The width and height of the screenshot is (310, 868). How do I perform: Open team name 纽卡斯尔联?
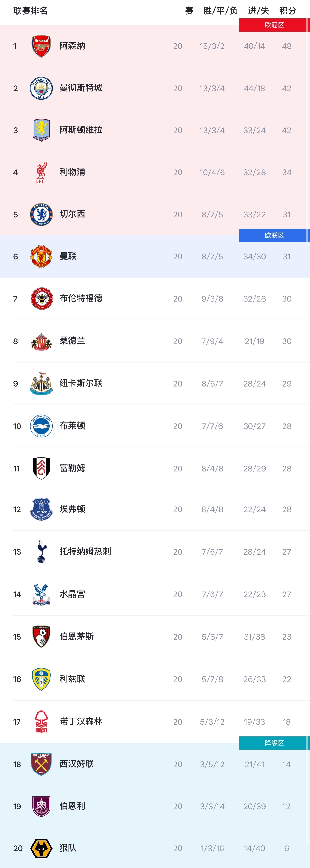click(81, 383)
